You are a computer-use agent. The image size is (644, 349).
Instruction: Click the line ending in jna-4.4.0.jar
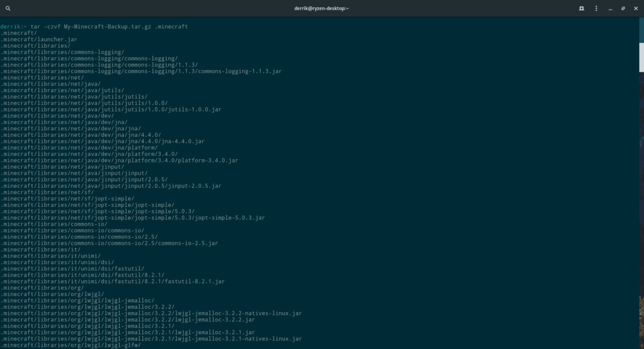click(103, 142)
